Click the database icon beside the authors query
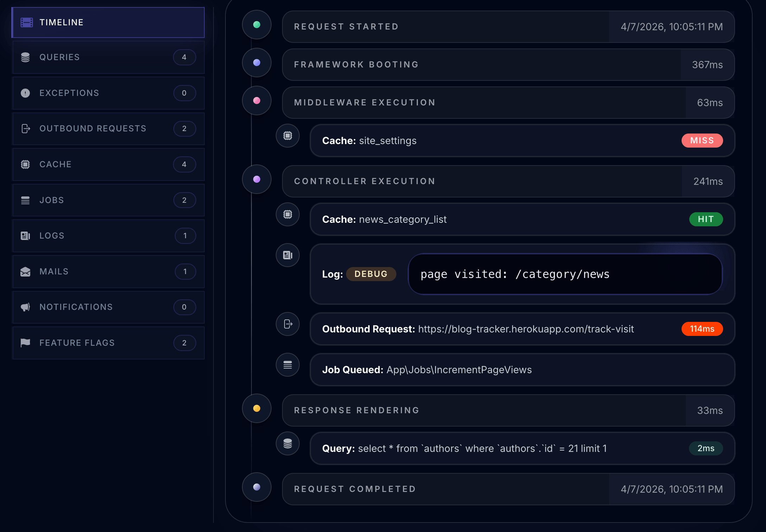This screenshot has width=766, height=532. [288, 443]
